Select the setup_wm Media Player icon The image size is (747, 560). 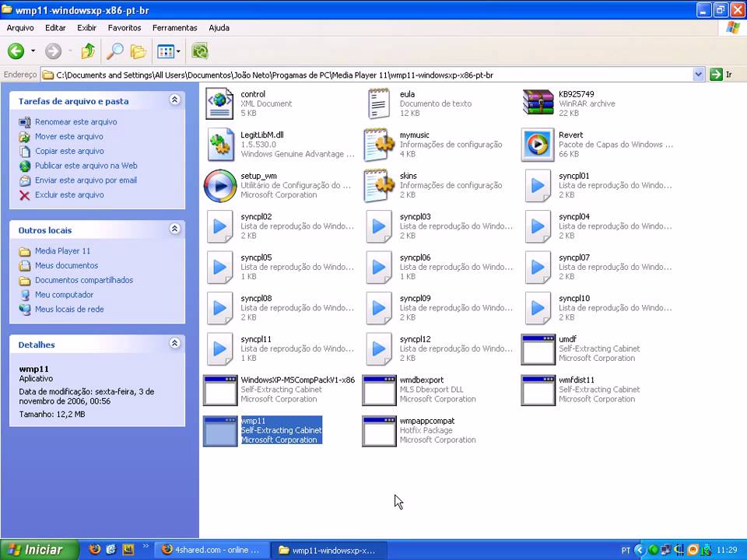coord(220,186)
